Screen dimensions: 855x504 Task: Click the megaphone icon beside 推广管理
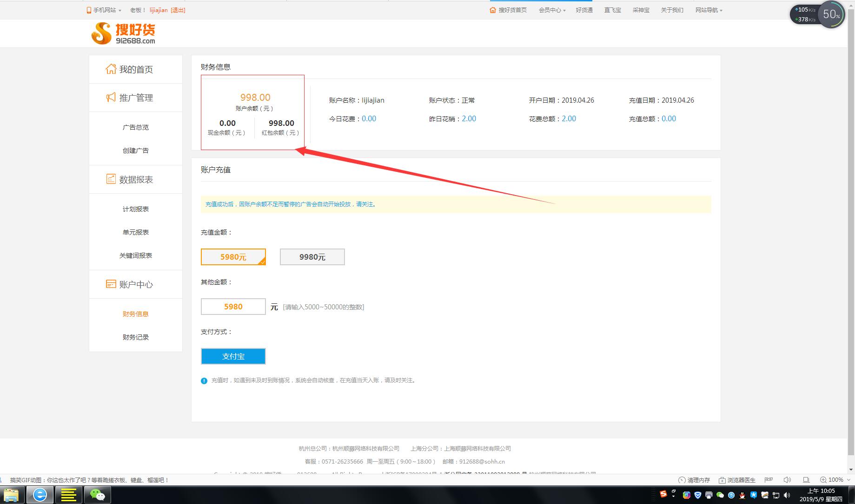pyautogui.click(x=111, y=98)
